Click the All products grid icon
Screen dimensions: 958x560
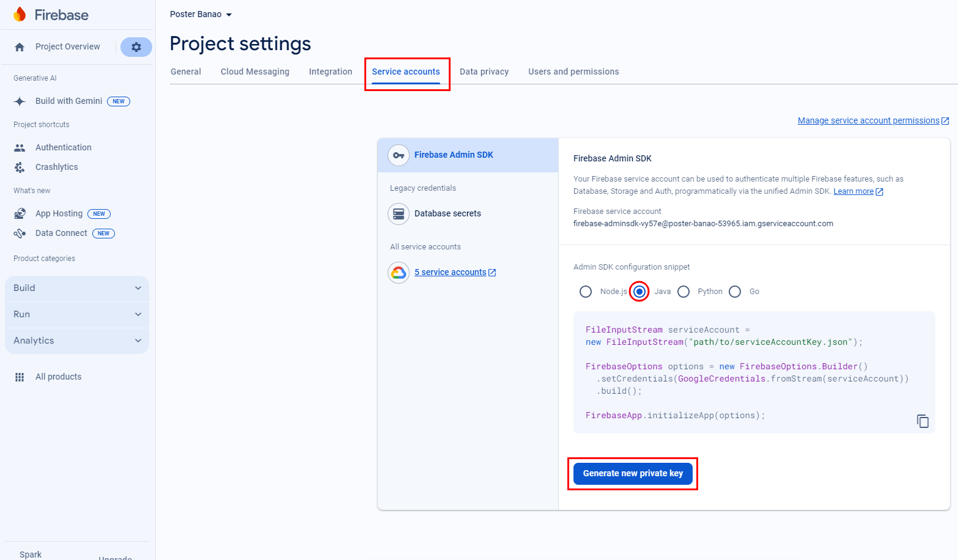[20, 377]
